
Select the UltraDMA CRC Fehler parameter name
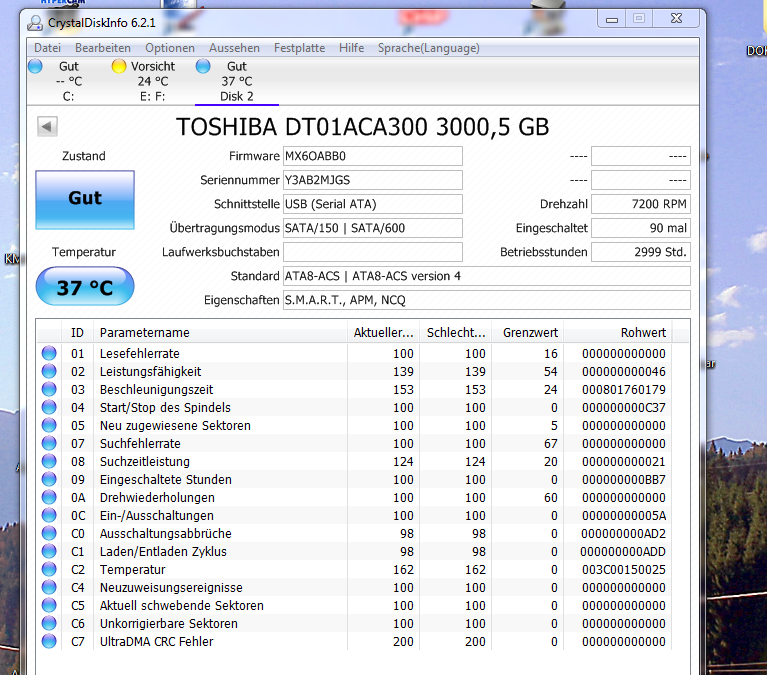point(157,642)
